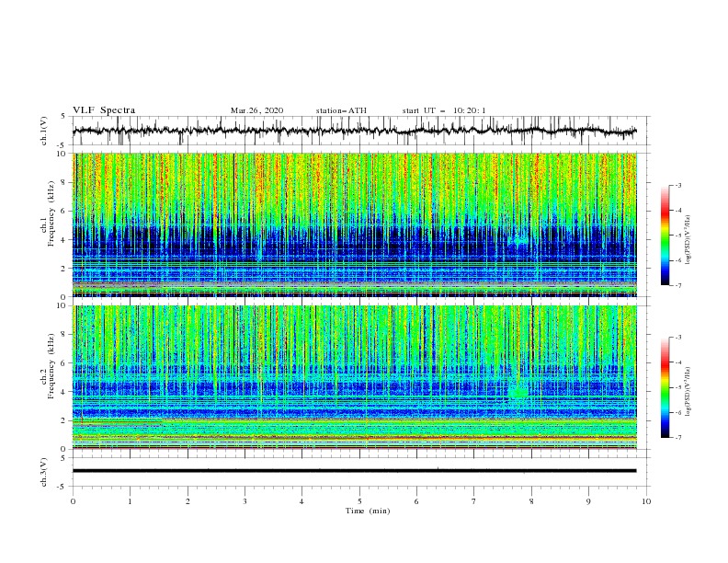Click the 'Time (min)' axis label
Image resolution: width=728 pixels, height=563 pixels.
(x=368, y=511)
